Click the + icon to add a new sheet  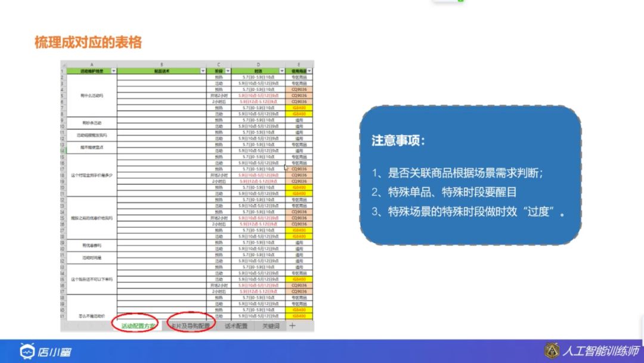[292, 326]
